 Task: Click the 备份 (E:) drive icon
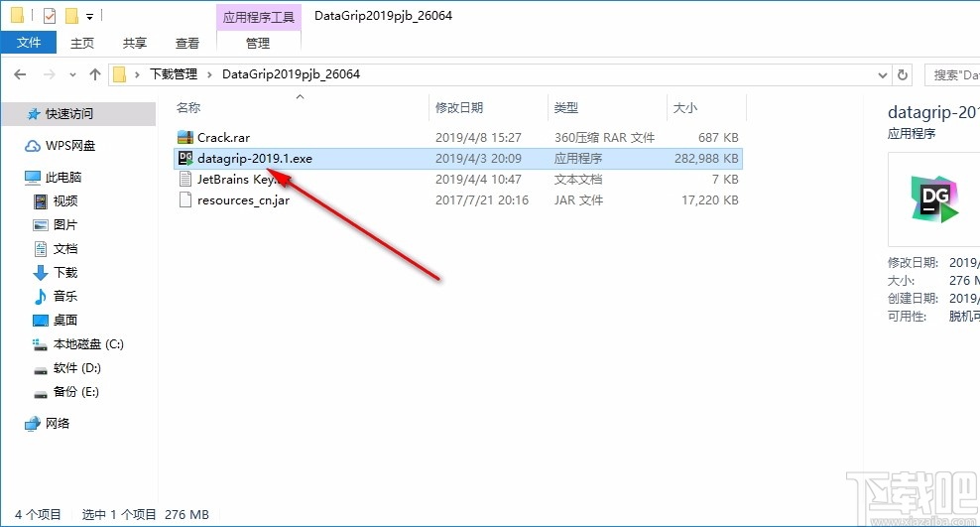40,393
